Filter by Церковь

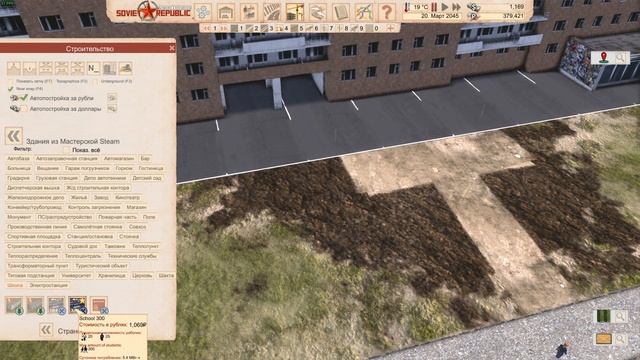(142, 276)
